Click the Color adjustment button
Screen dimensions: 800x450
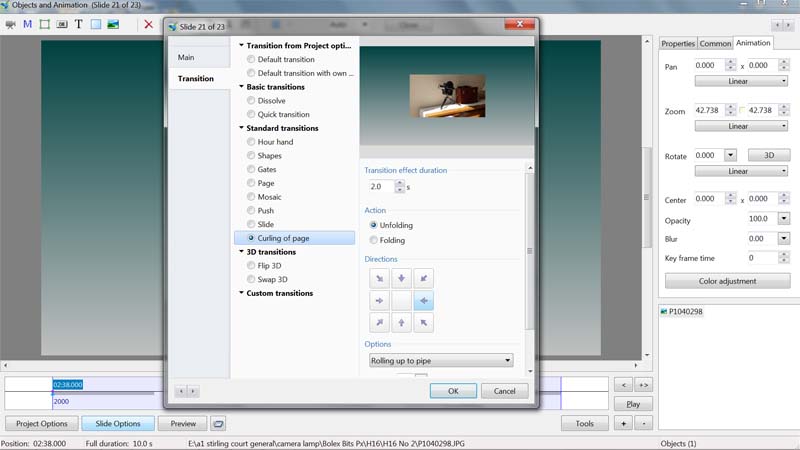tap(727, 281)
